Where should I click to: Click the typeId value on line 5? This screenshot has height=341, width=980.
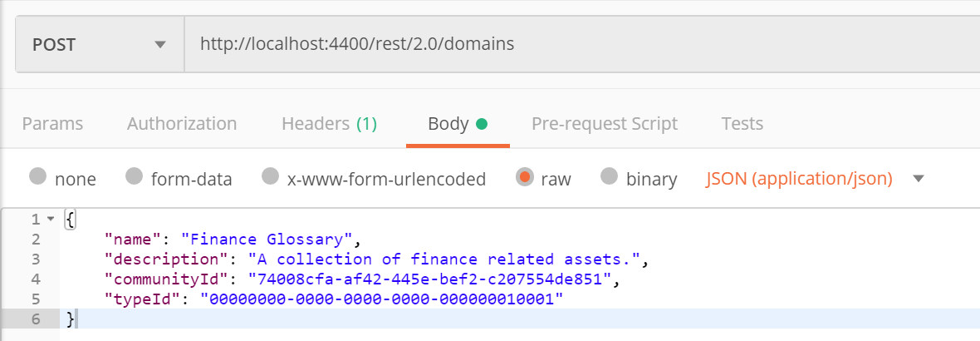pos(381,299)
